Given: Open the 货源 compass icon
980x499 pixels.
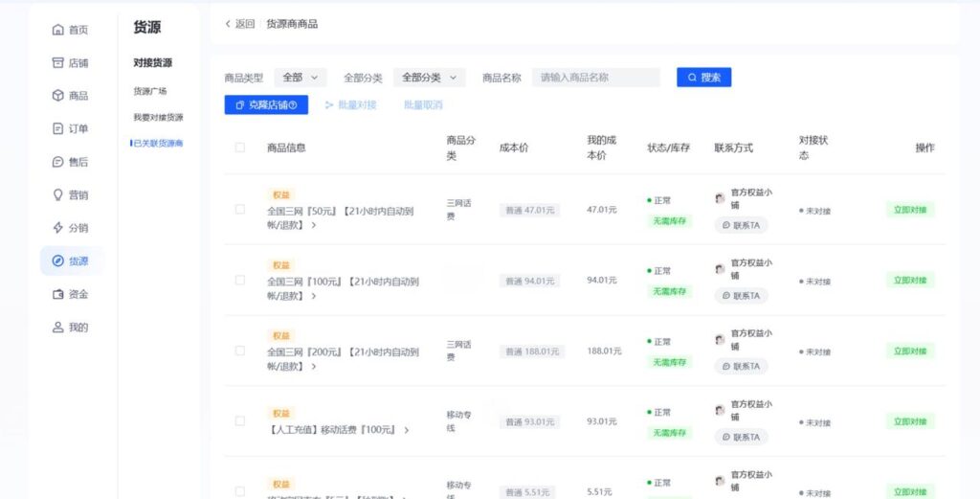Looking at the screenshot, I should (x=58, y=261).
